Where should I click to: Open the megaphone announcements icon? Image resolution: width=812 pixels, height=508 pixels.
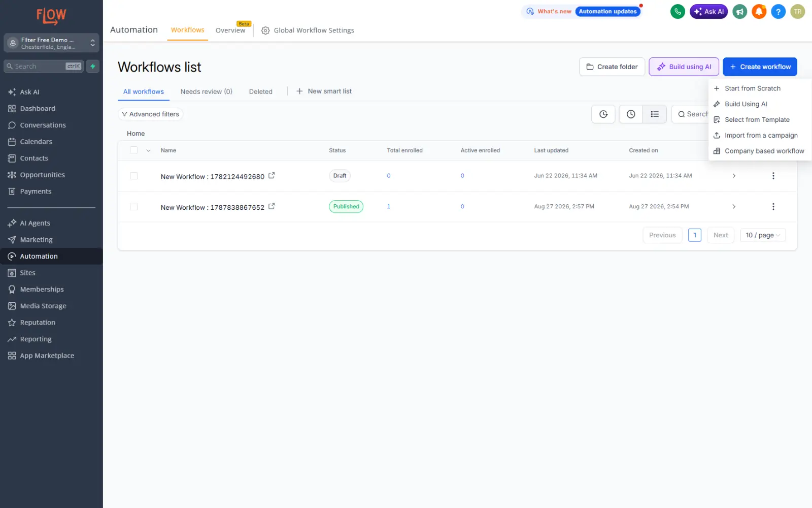click(x=740, y=12)
